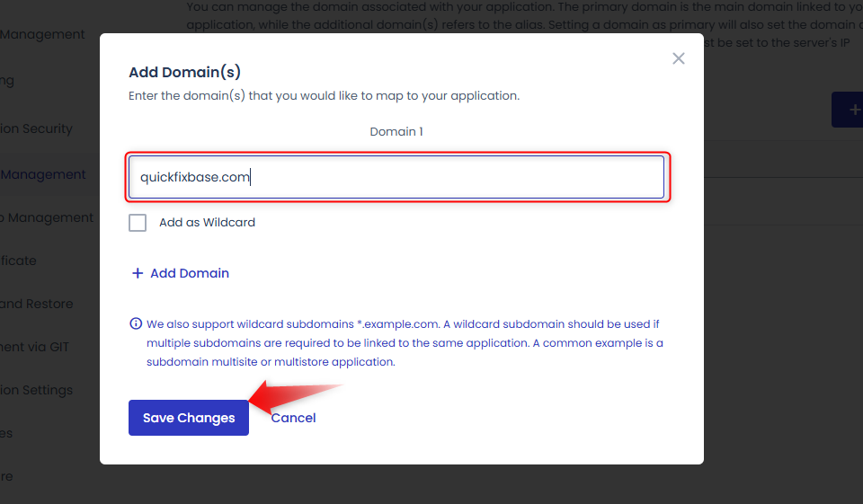Open Application Settings in the sidebar
Viewport: 863px width, 504px height.
[36, 390]
